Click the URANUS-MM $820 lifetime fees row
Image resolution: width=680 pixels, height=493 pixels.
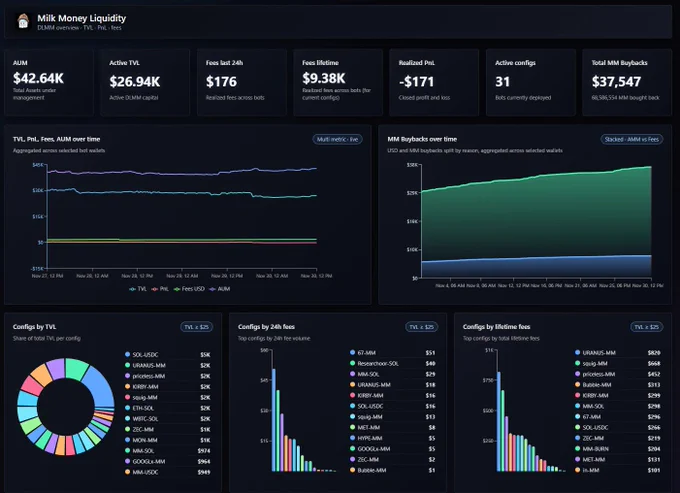tap(618, 353)
